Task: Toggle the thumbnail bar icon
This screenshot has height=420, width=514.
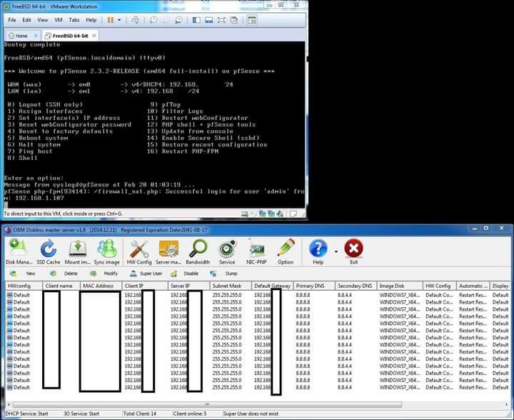Action: [x=208, y=20]
